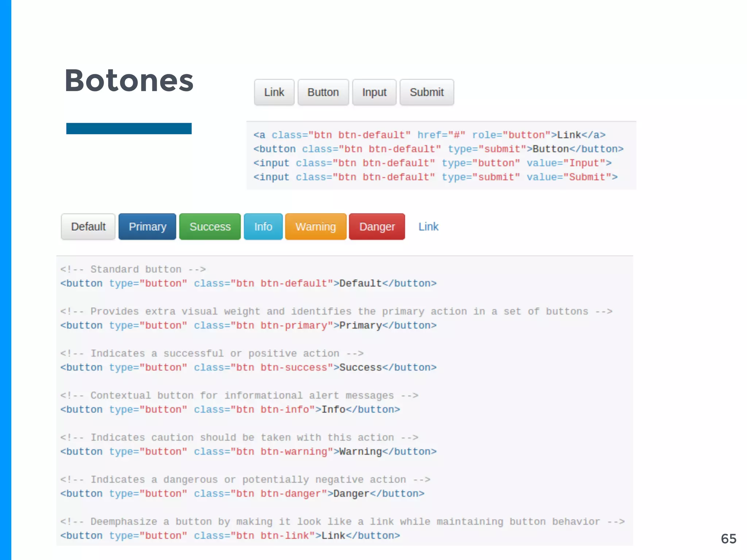Click the default-styled Link button
This screenshot has height=560, width=747.
coord(274,92)
